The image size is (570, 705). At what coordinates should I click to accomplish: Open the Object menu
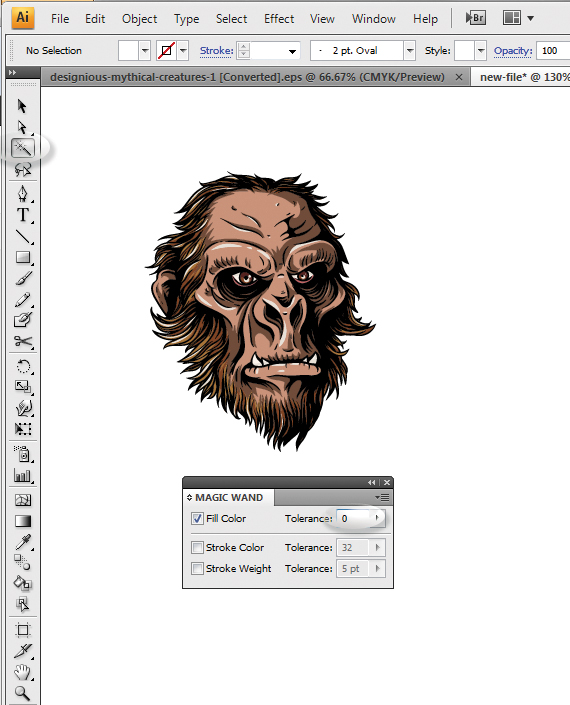pos(139,19)
